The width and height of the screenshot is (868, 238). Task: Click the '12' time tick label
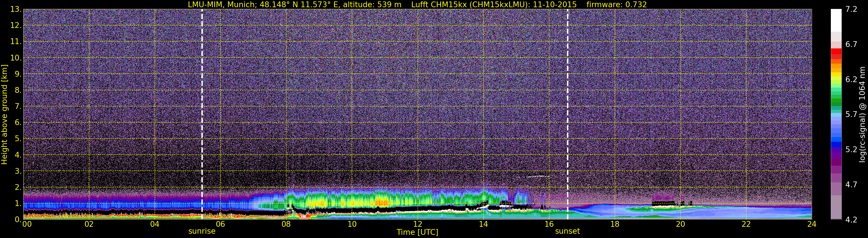click(417, 224)
